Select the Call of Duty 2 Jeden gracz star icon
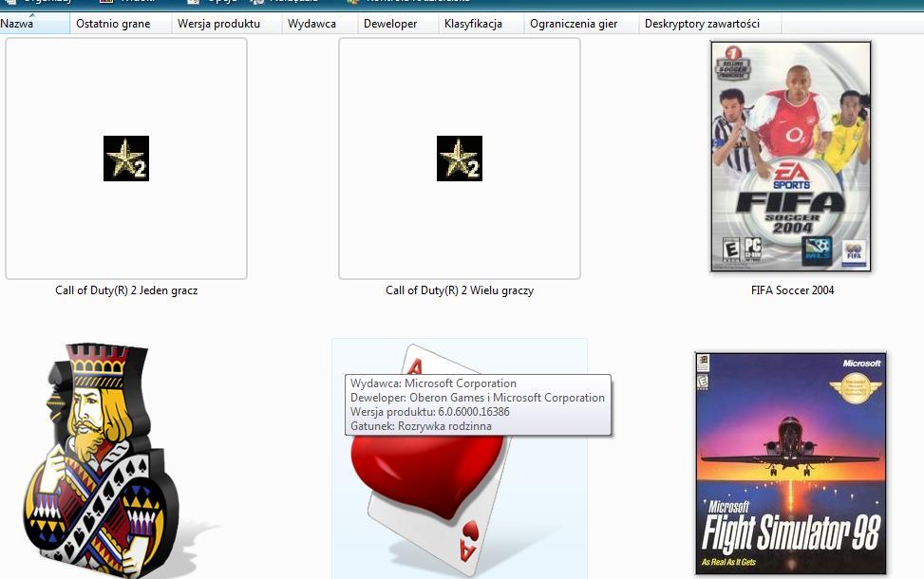The image size is (924, 579). click(x=126, y=159)
